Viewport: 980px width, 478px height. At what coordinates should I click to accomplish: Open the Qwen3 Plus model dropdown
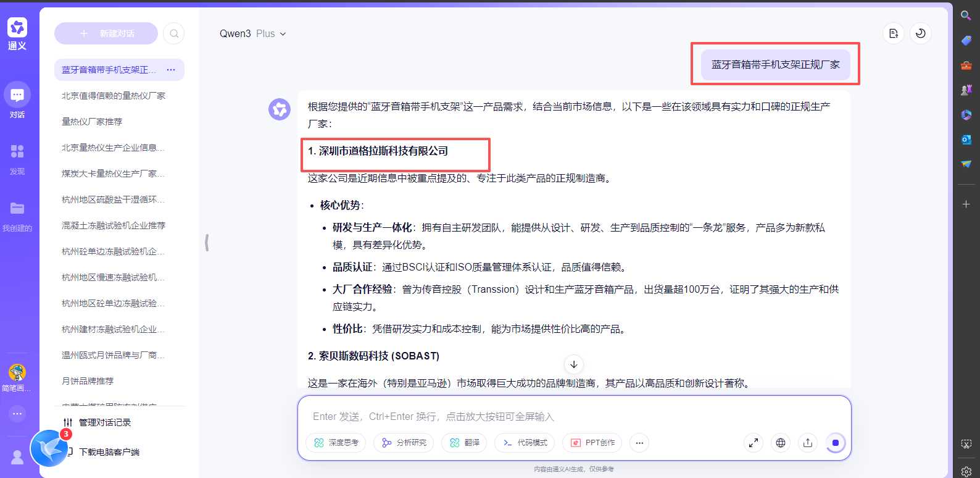tap(252, 33)
